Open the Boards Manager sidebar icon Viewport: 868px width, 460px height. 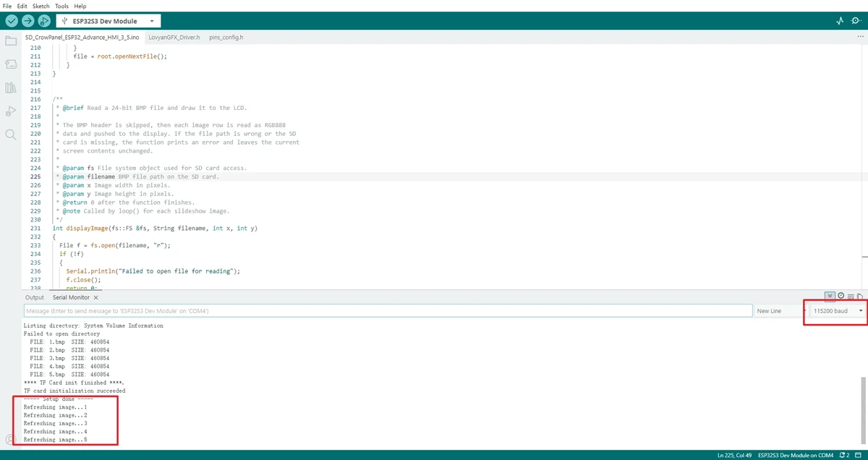click(x=11, y=64)
